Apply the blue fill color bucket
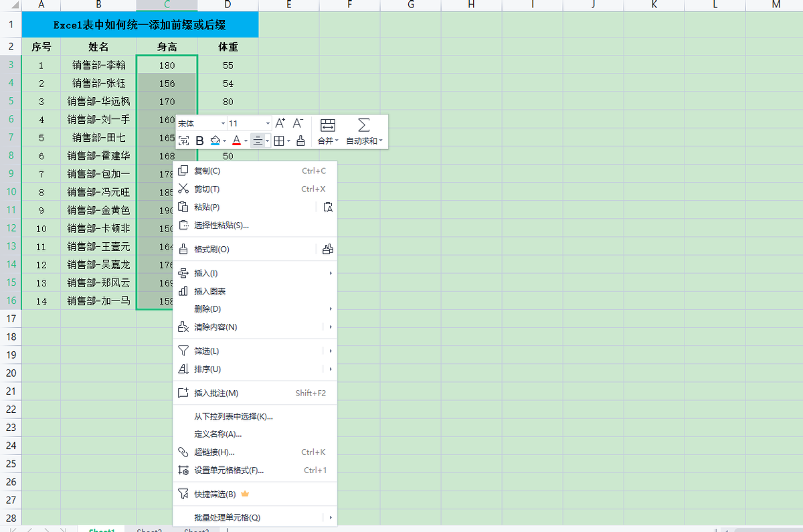 point(215,141)
